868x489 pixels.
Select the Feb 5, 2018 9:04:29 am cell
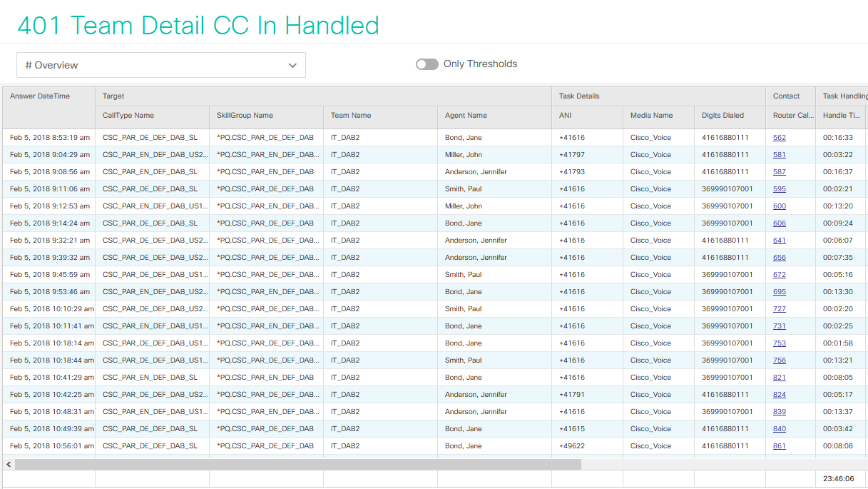[50, 155]
